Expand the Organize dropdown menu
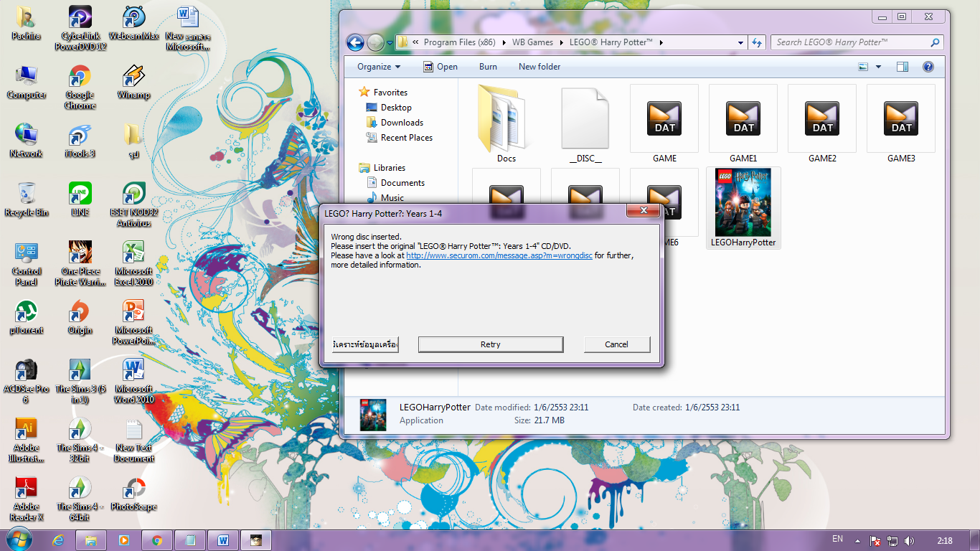980x551 pixels. coord(379,67)
